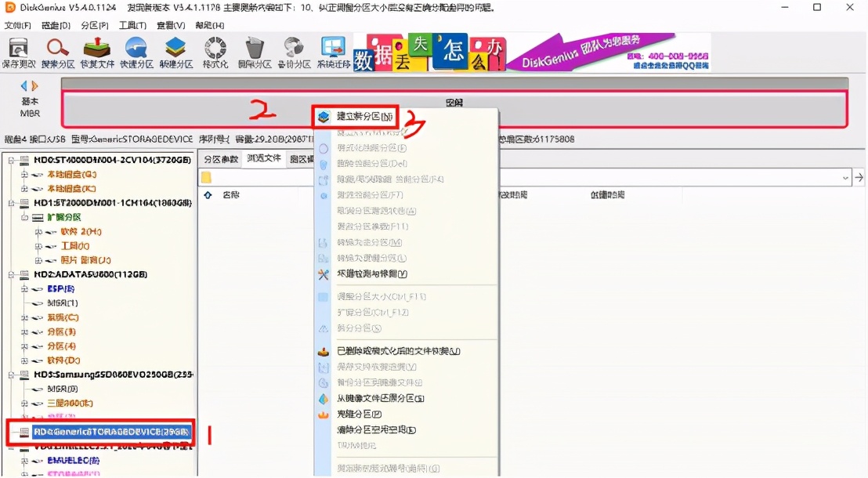Open the 系统迁移 (System Migration) icon
Screen dimensions: 868x478
pos(332,49)
